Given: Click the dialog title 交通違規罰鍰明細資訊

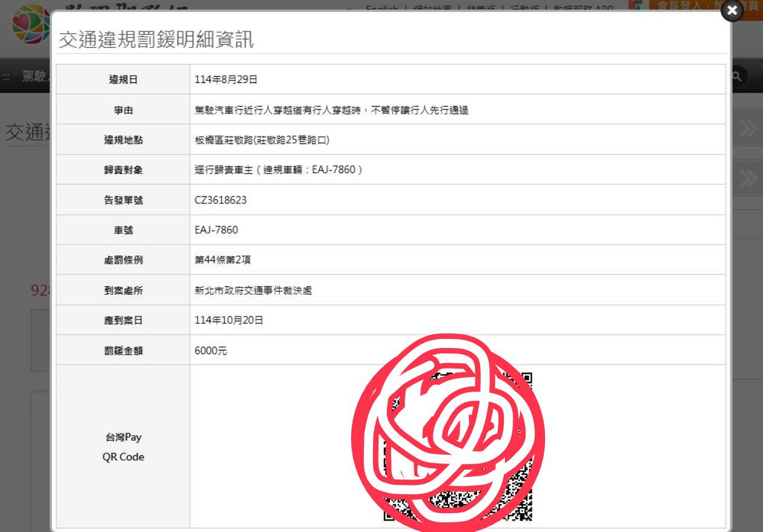Looking at the screenshot, I should tap(156, 40).
